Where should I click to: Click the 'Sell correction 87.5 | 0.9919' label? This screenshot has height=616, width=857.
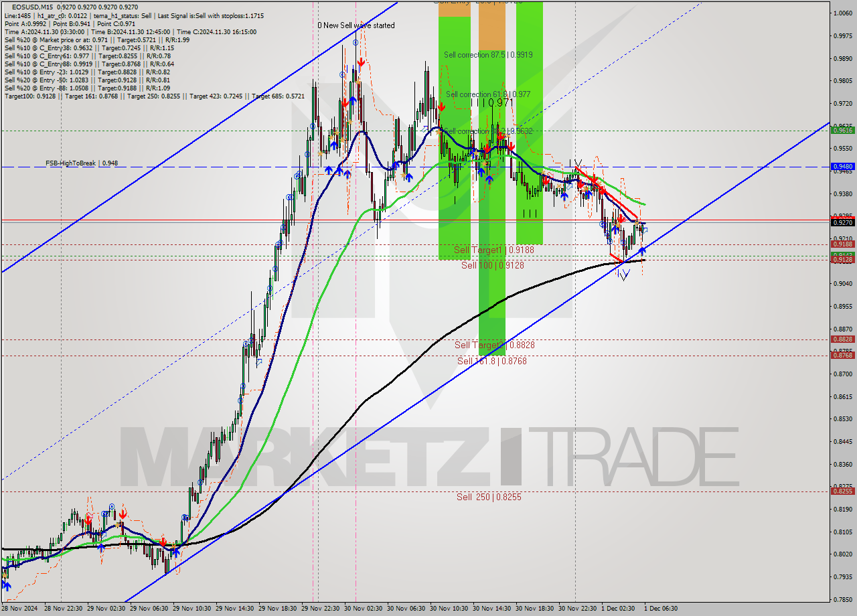[x=488, y=55]
